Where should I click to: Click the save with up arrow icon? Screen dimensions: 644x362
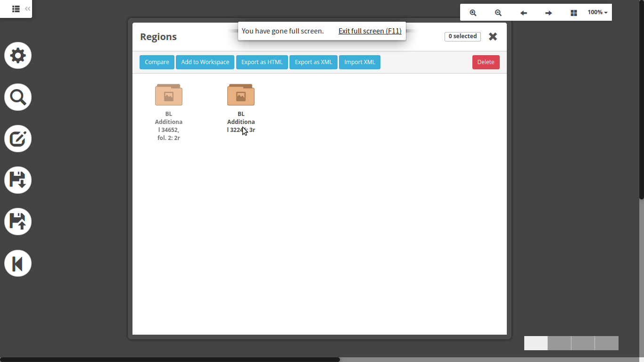pos(18,222)
